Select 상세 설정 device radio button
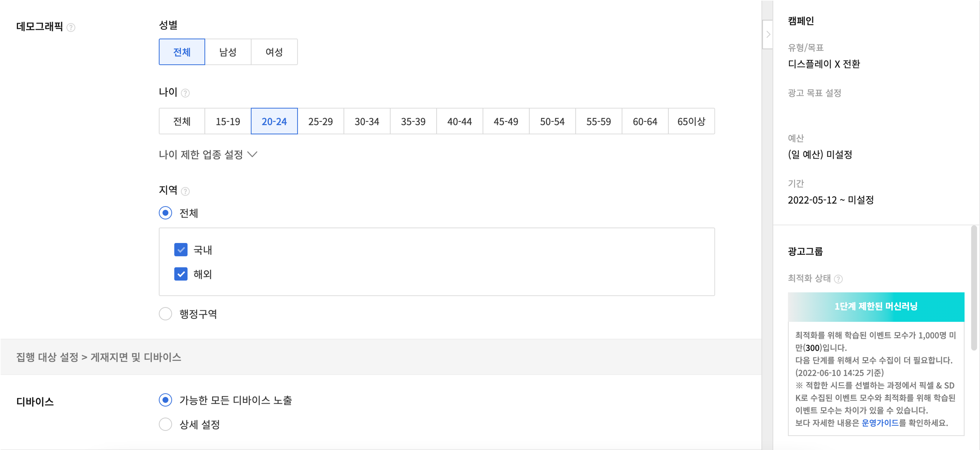Image resolution: width=980 pixels, height=450 pixels. pyautogui.click(x=166, y=424)
